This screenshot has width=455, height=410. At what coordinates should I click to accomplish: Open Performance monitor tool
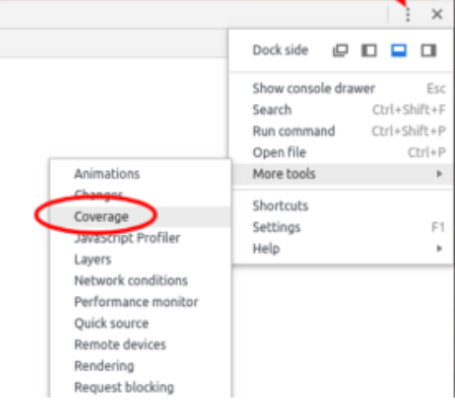[x=140, y=302]
